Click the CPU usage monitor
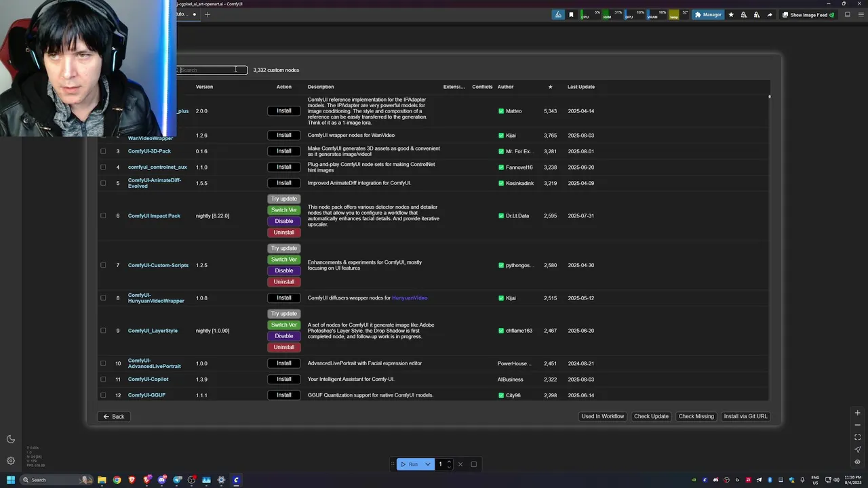Image resolution: width=868 pixels, height=488 pixels. pos(589,15)
